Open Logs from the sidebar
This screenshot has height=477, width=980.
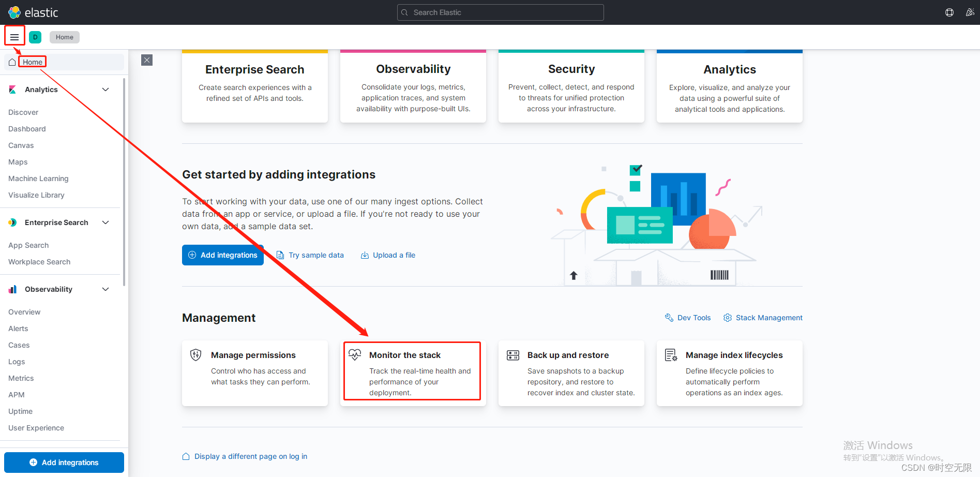point(17,362)
